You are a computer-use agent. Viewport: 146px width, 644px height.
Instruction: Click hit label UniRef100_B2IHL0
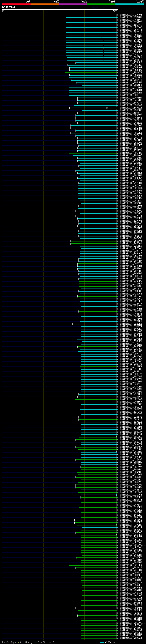pos(131,565)
